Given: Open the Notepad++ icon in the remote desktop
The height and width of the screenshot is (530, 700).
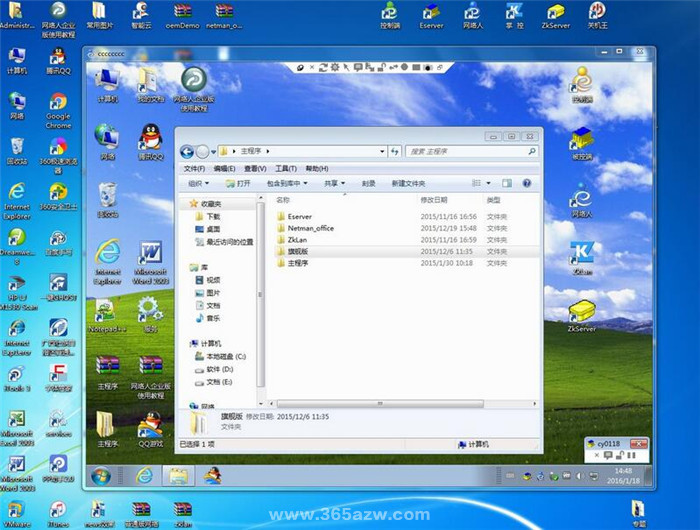Looking at the screenshot, I should (107, 315).
